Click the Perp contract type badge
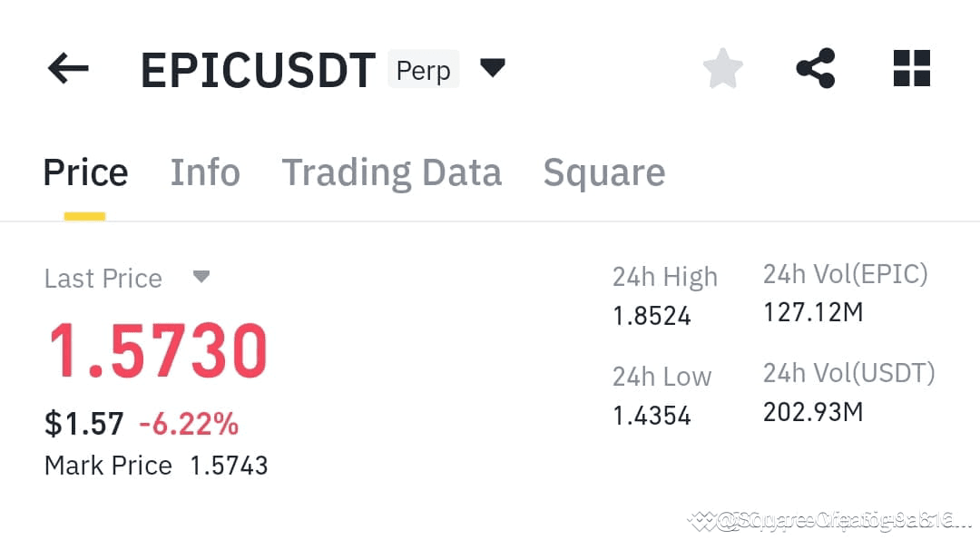Image resolution: width=980 pixels, height=540 pixels. pyautogui.click(x=423, y=69)
